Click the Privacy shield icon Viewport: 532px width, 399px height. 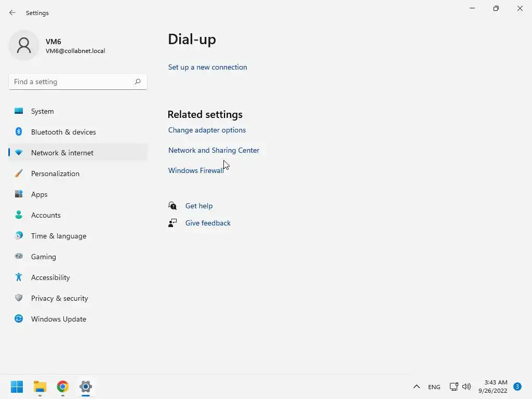coord(19,298)
